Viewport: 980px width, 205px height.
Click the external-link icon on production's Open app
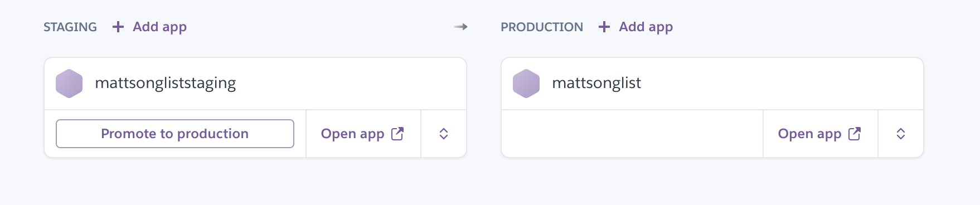pyautogui.click(x=855, y=134)
